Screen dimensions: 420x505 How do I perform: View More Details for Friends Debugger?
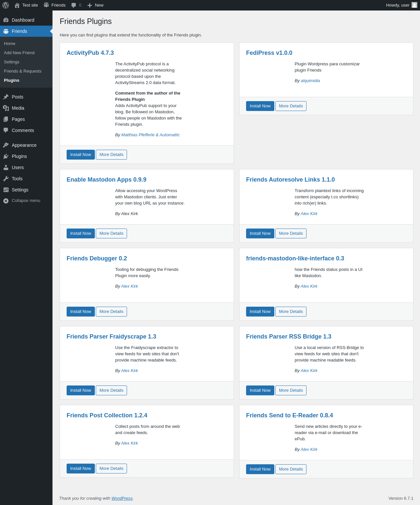111,312
